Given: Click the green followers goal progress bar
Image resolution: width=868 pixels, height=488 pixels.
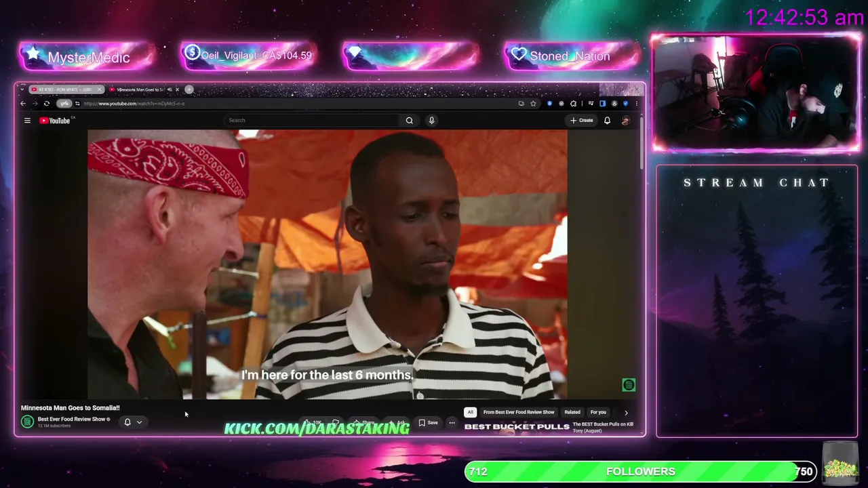Looking at the screenshot, I should (641, 472).
